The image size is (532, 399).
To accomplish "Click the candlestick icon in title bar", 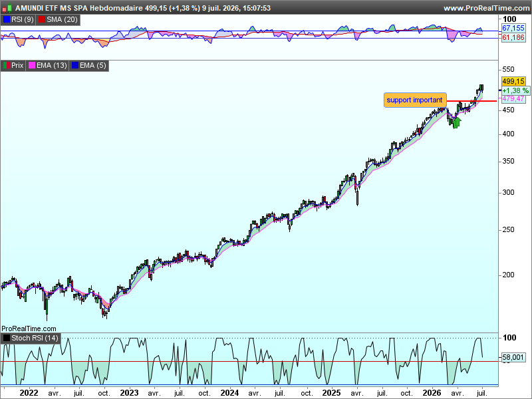I will tap(7, 8).
